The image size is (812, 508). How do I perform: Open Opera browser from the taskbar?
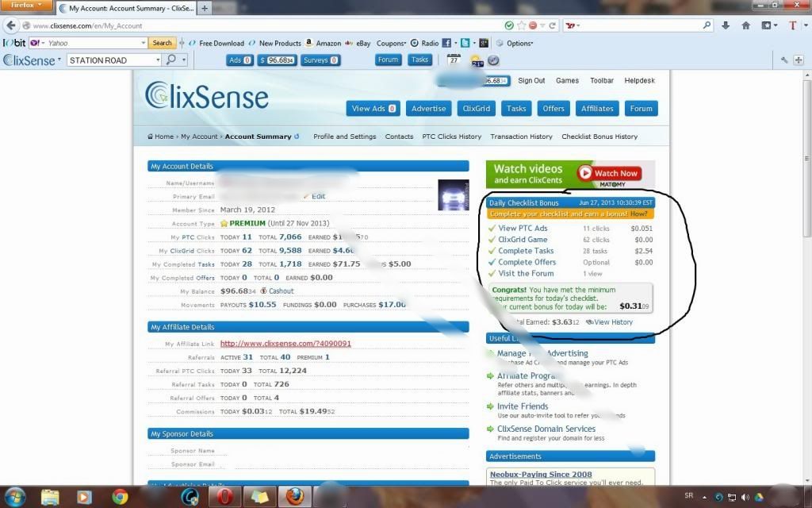[x=224, y=497]
